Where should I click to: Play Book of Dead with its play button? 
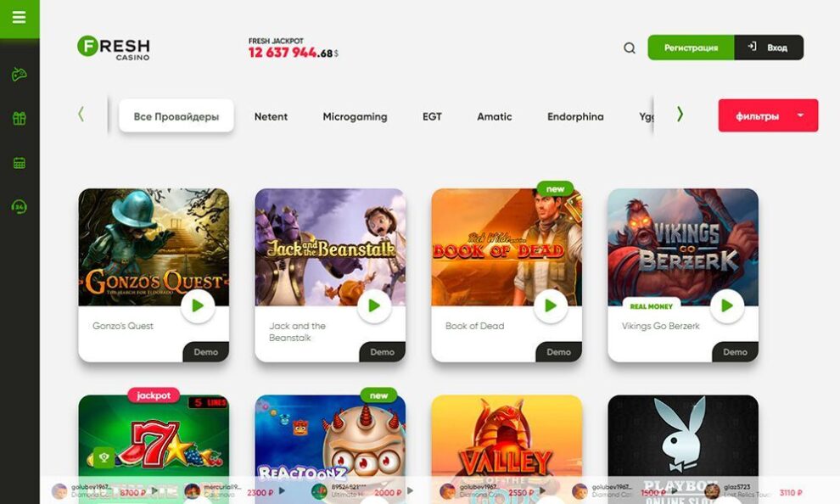(x=550, y=305)
